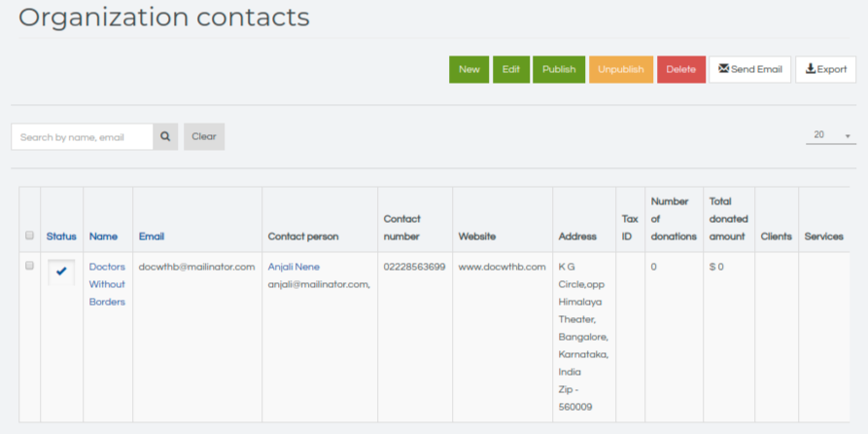868x434 pixels.
Task: Sort table by Email column header
Action: tap(152, 236)
